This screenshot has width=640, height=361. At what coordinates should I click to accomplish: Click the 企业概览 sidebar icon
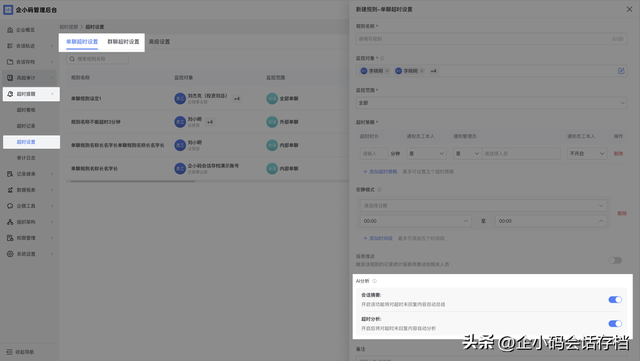click(10, 30)
